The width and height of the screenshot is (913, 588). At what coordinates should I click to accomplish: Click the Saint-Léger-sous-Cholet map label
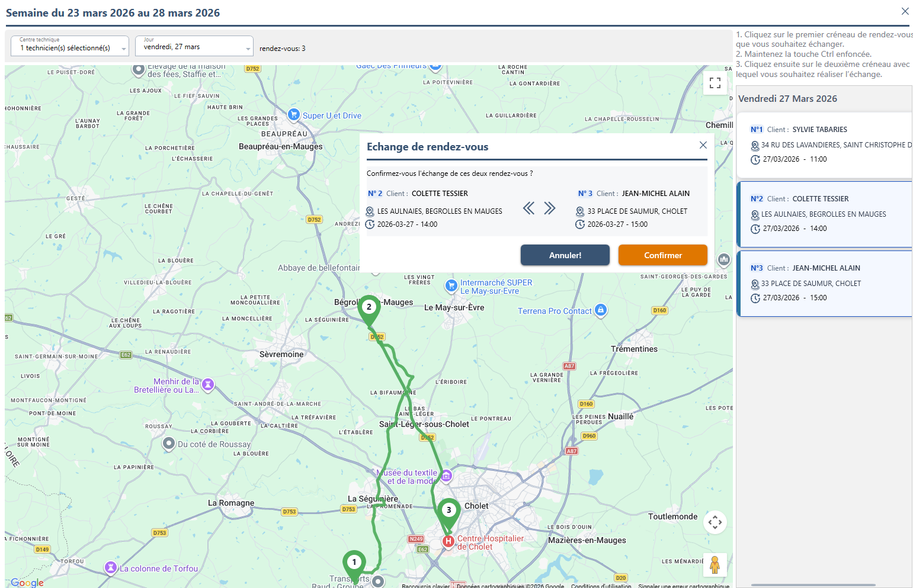[x=424, y=424]
